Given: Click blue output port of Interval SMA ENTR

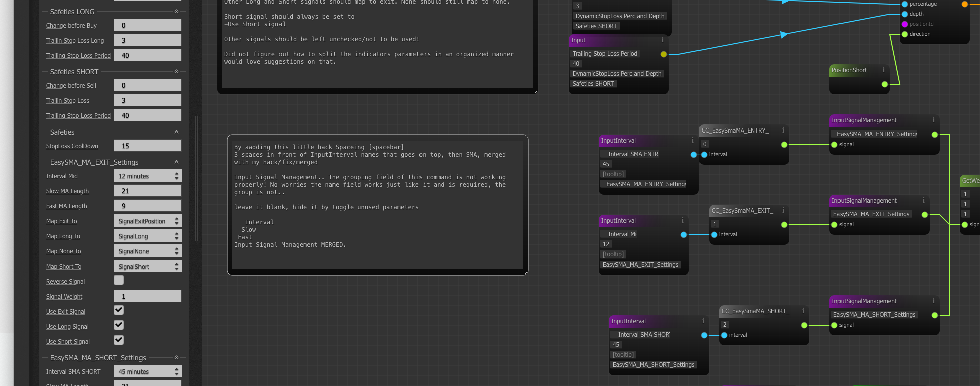Looking at the screenshot, I should coord(694,155).
